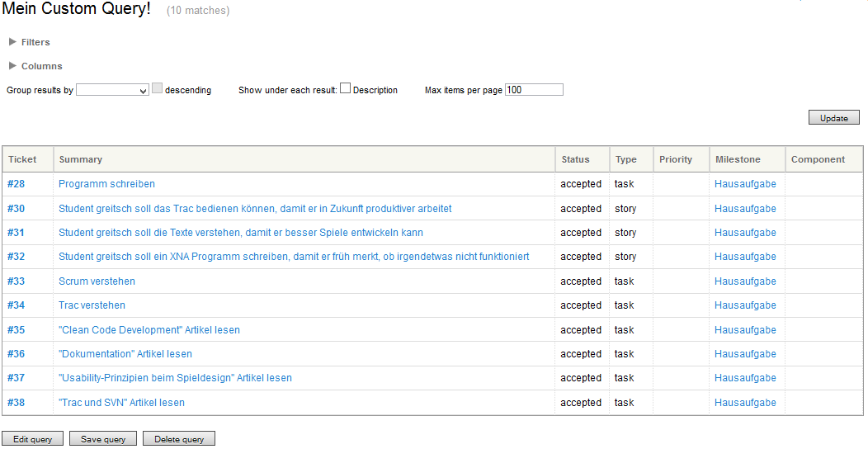Open Hausaufgabe milestone for ticket #30
Screen dimensions: 868x449
pos(745,209)
